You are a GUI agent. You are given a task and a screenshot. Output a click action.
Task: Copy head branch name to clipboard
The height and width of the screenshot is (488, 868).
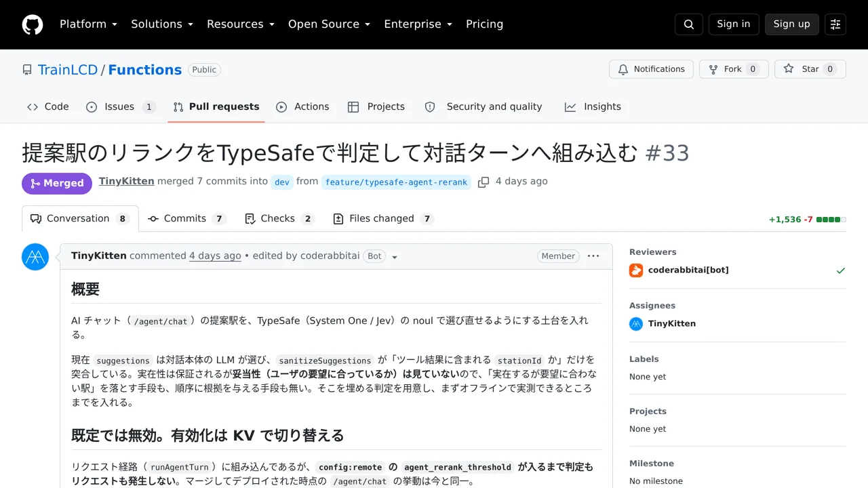pyautogui.click(x=484, y=182)
